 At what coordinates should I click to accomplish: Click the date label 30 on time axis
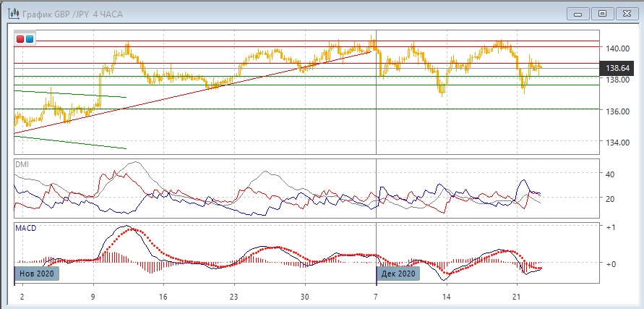click(305, 297)
